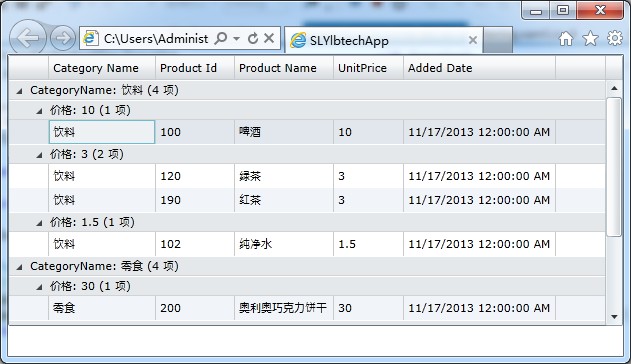This screenshot has width=631, height=364.
Task: Open browser Tools gear icon
Action: pyautogui.click(x=615, y=38)
